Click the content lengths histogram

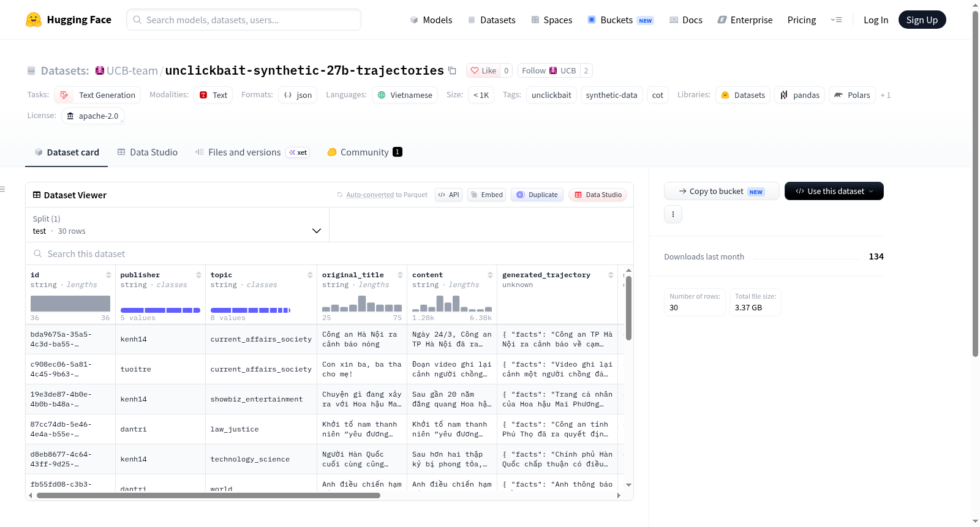452,304
